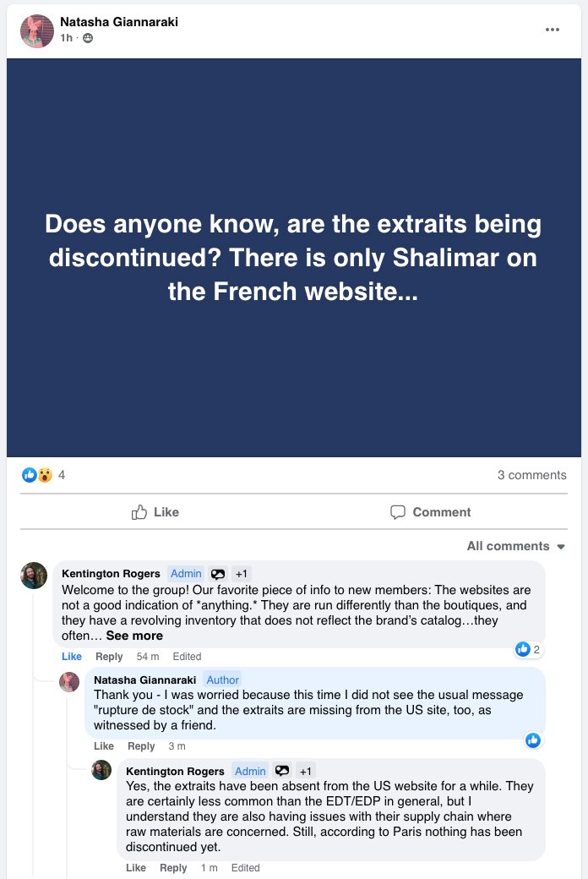The width and height of the screenshot is (588, 879).
Task: Click the Comment button under the post
Action: tap(430, 512)
